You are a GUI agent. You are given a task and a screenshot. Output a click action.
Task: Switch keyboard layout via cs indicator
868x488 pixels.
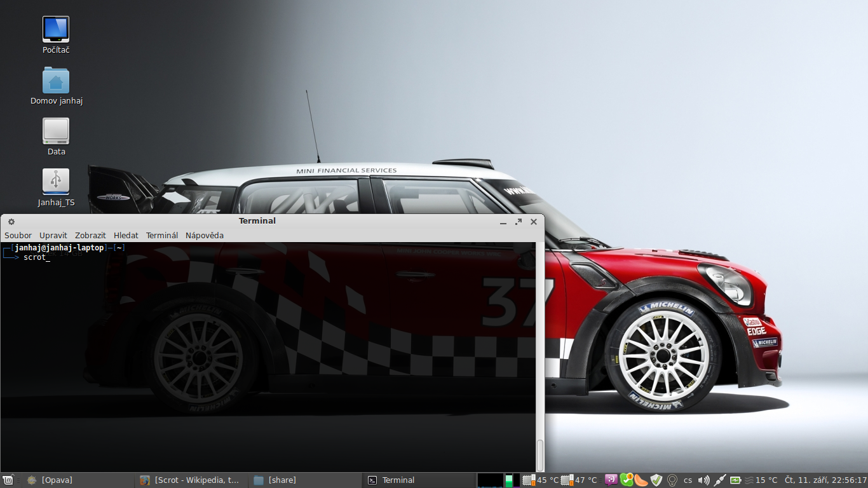tap(688, 480)
